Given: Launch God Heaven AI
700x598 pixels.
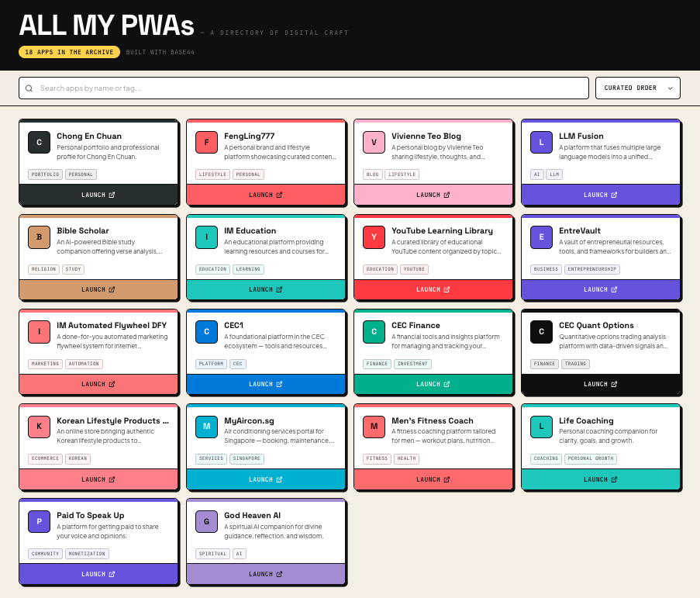Looking at the screenshot, I should click(x=266, y=574).
